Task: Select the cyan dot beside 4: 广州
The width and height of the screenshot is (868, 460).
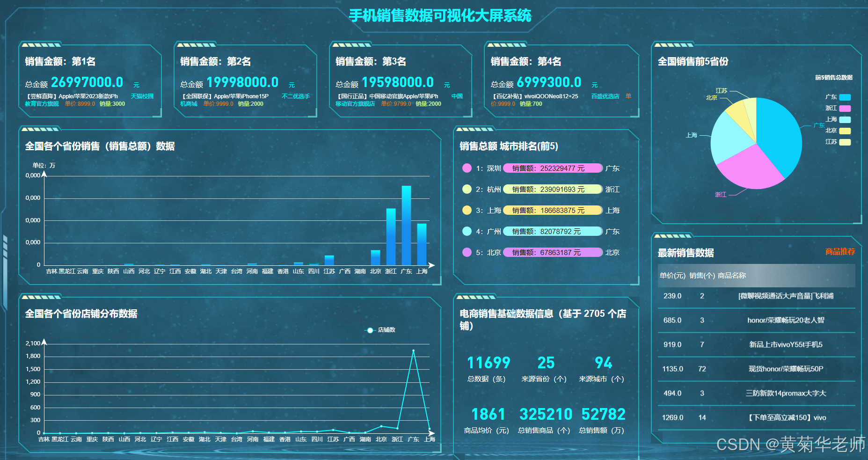Action: click(x=467, y=231)
